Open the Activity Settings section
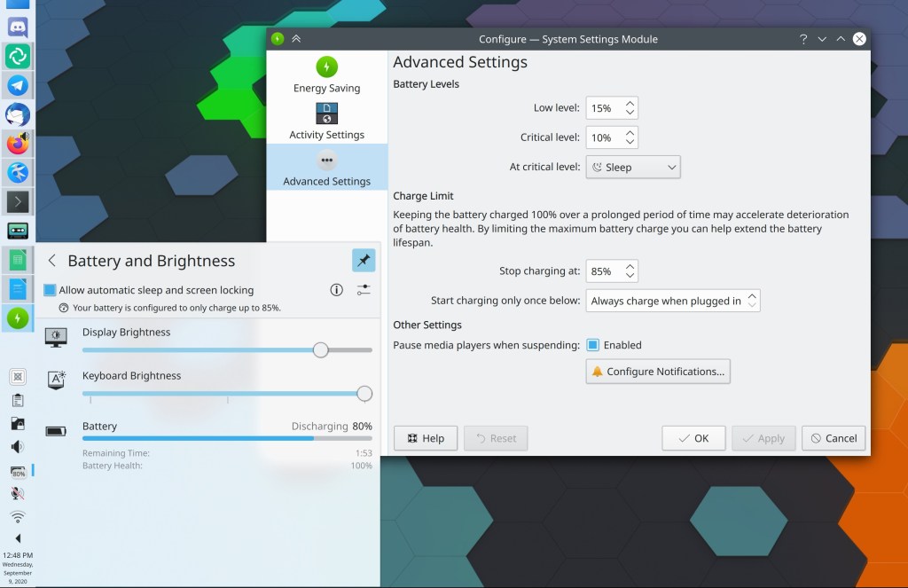Viewport: 908px width, 588px height. (326, 122)
